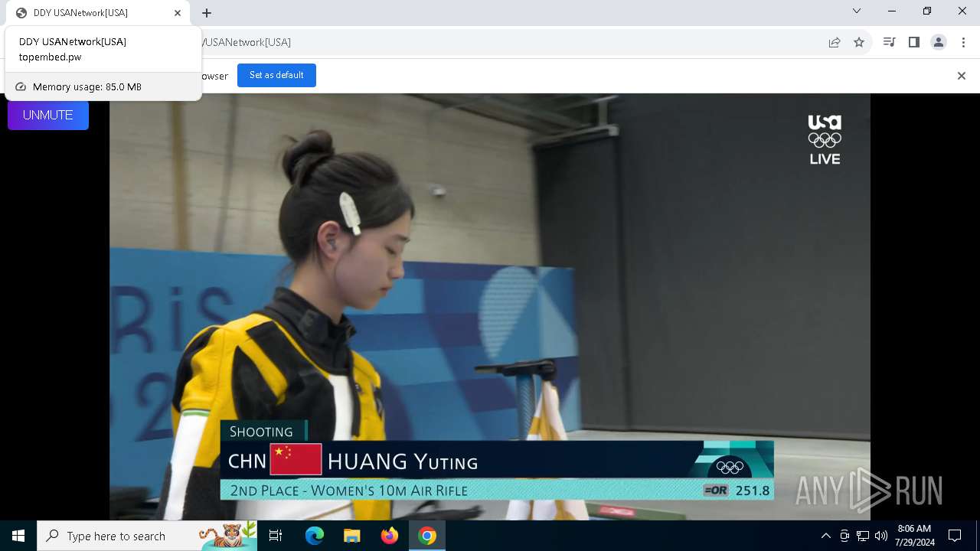The width and height of the screenshot is (980, 551).
Task: Open the Chrome profile icon
Action: 939,42
